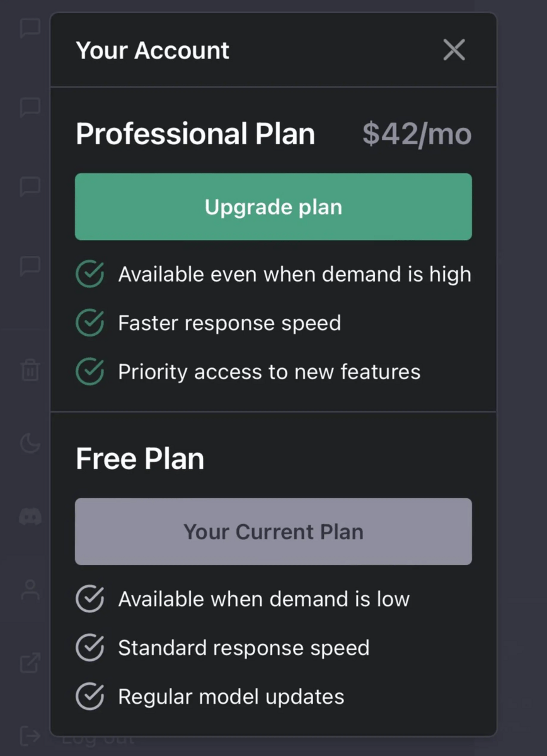Click check icon next to Standard response speed
This screenshot has width=547, height=756.
pos(90,648)
